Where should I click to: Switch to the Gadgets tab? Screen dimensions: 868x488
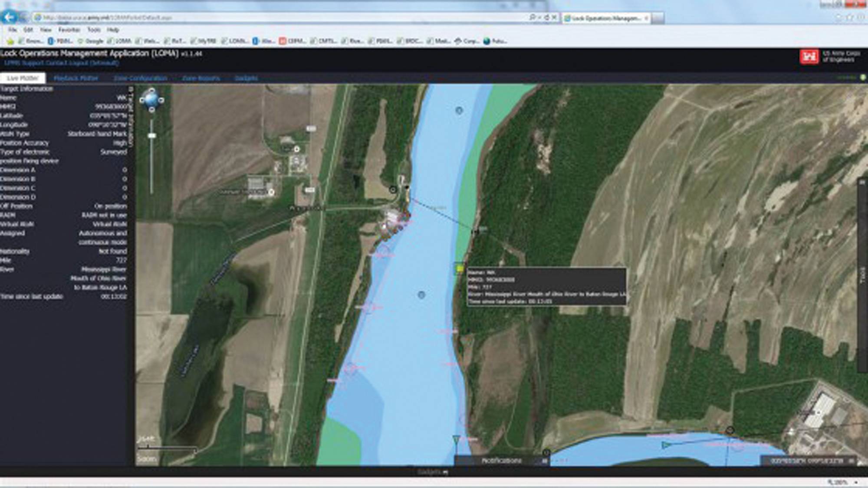pos(246,78)
